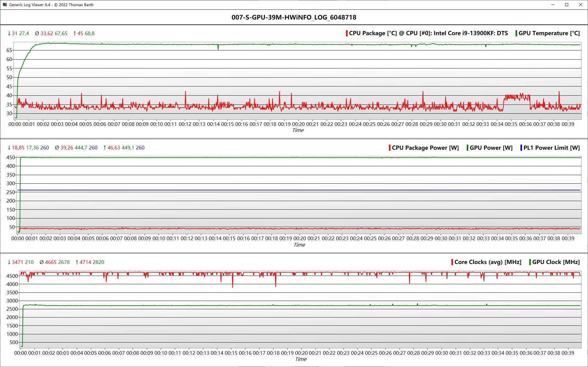The height and width of the screenshot is (367, 588).
Task: Click the maximum arrow icon in clocks chart
Action: click(x=77, y=262)
